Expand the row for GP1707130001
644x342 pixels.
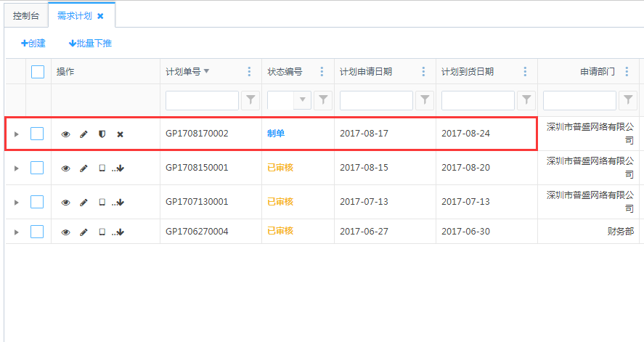[16, 202]
